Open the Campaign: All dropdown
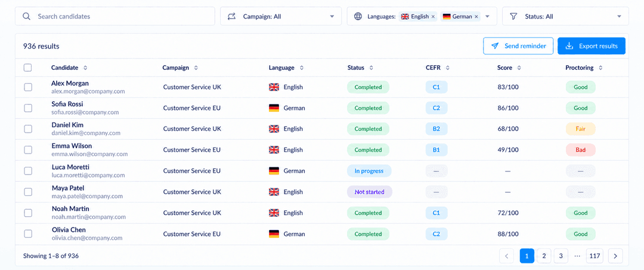 click(281, 17)
